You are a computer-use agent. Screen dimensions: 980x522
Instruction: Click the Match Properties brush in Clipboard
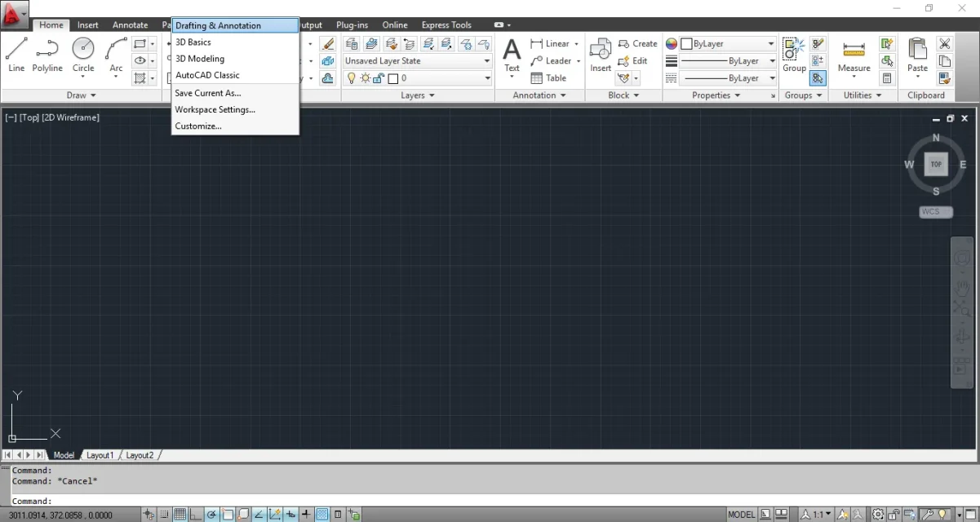945,78
